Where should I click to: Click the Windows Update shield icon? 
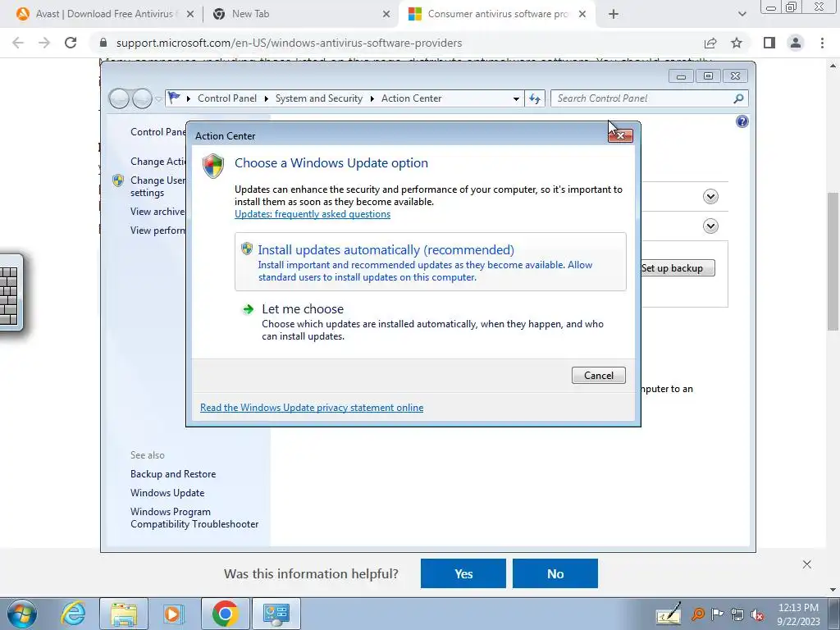tap(213, 166)
